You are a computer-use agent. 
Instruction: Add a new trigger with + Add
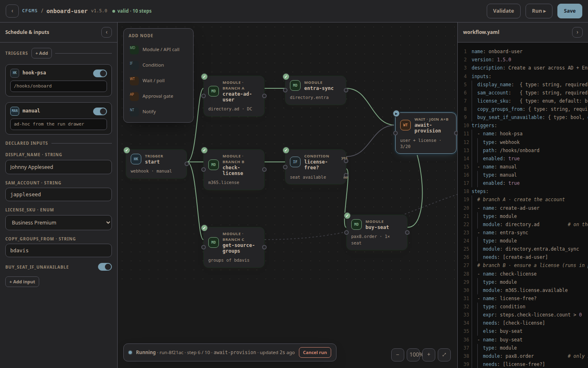pos(42,53)
